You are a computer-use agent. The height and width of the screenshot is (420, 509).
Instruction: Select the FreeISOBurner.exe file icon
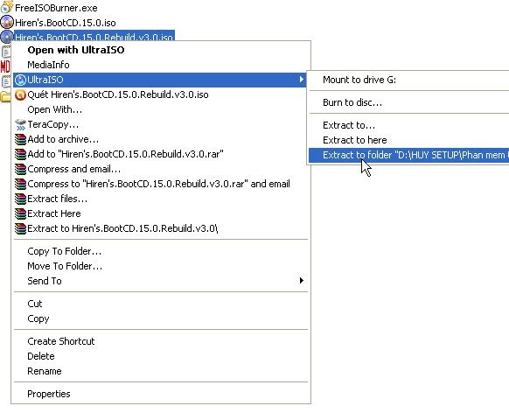tap(6, 7)
